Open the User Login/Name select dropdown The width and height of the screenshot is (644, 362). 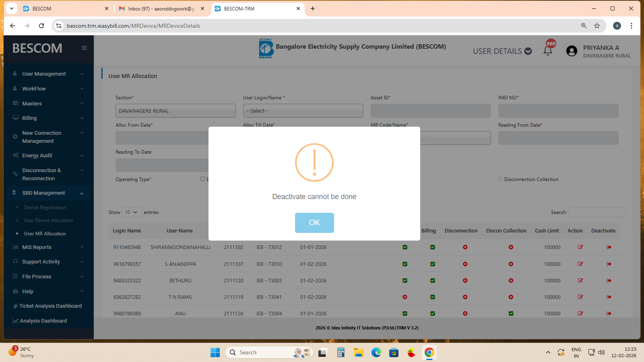(303, 111)
